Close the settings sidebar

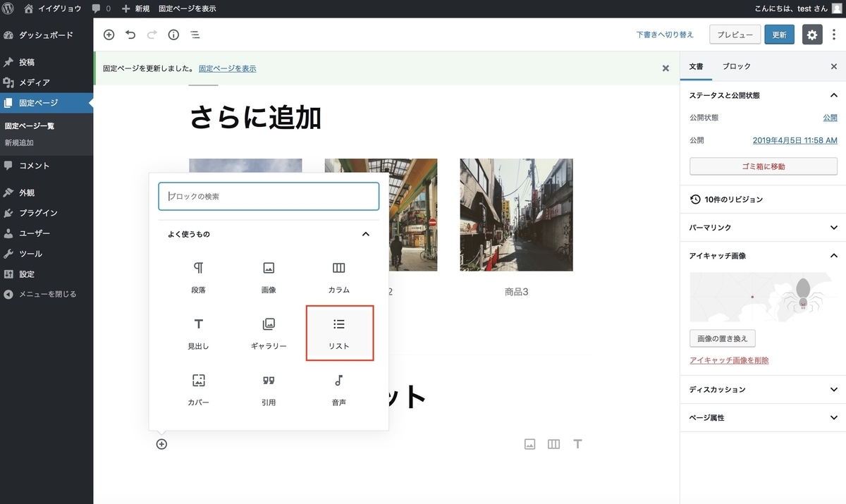(x=834, y=66)
